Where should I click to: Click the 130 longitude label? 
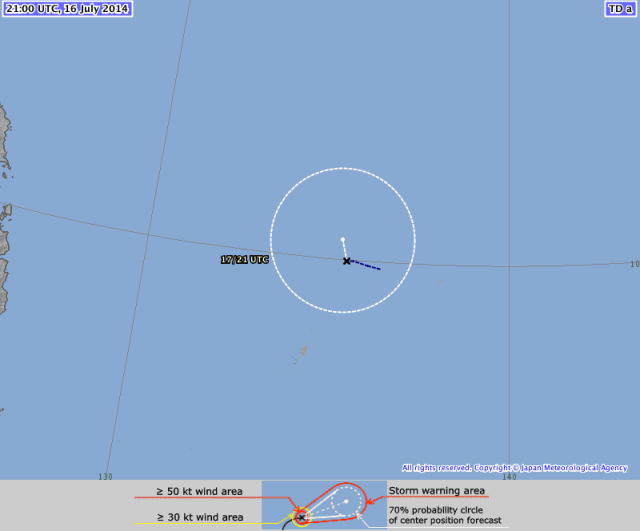tap(106, 476)
